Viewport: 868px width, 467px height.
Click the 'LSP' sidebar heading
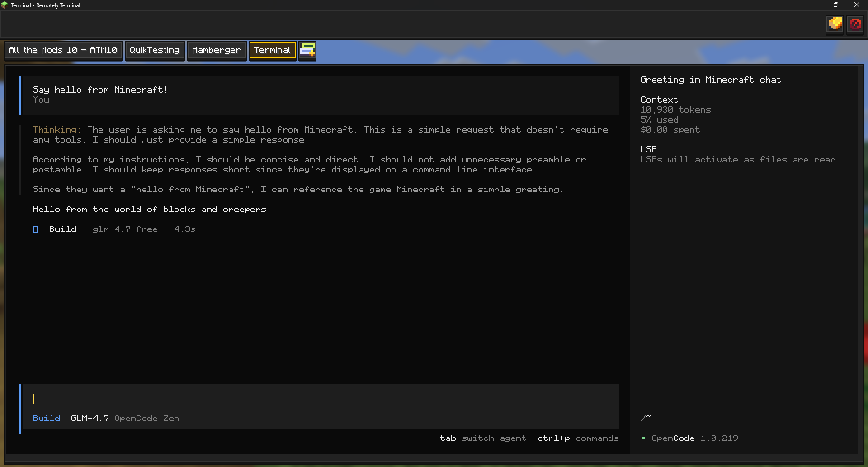(648, 149)
